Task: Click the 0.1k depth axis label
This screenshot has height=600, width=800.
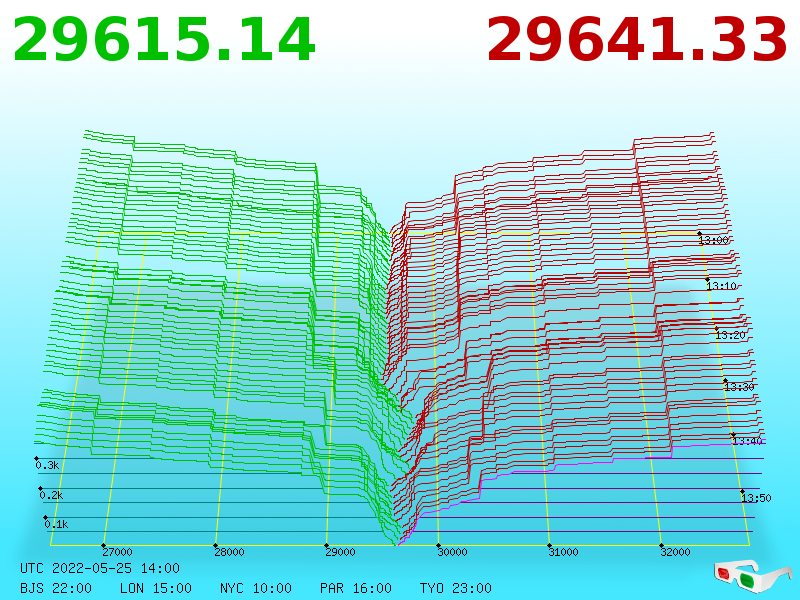Action: click(x=56, y=524)
